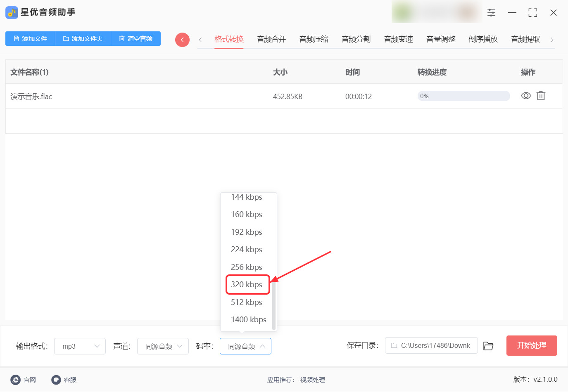Switch to the 格式转换 tab

tap(229, 39)
